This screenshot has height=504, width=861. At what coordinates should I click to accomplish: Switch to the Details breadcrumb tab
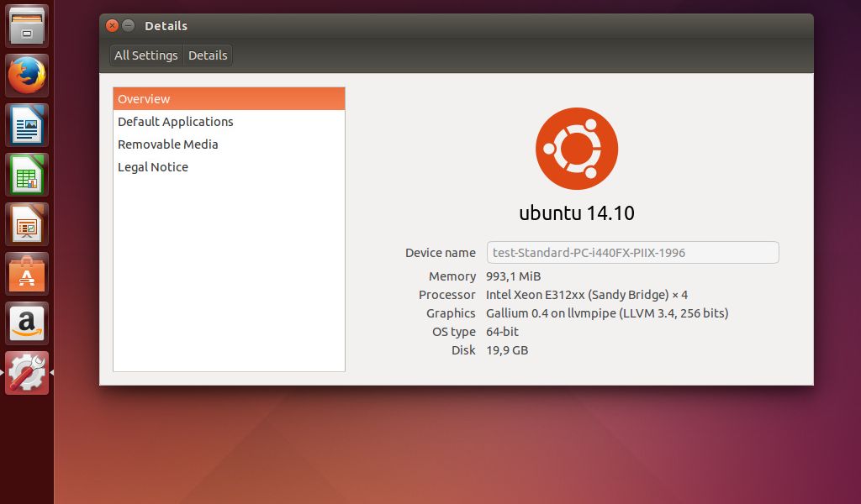207,55
